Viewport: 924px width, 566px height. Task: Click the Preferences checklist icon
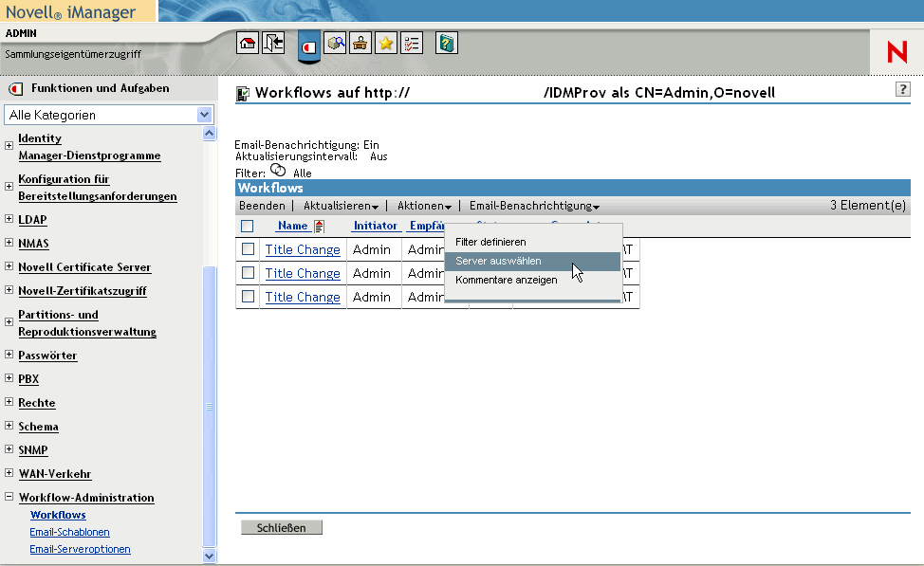(412, 43)
